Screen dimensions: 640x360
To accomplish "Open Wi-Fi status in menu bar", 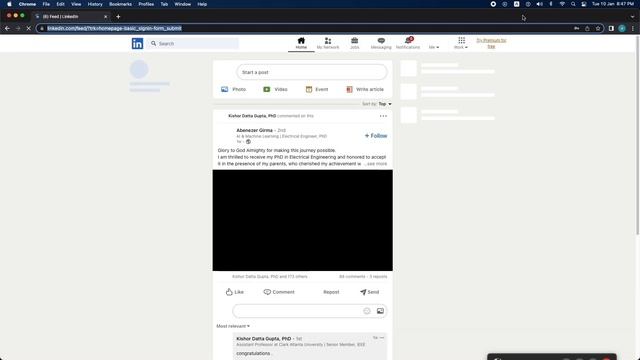I will pyautogui.click(x=562, y=4).
